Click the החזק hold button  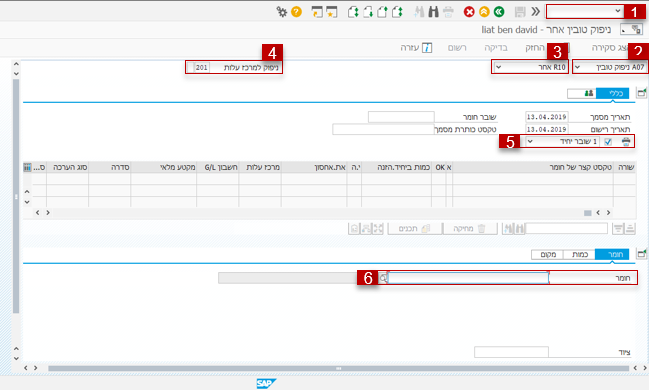click(535, 48)
